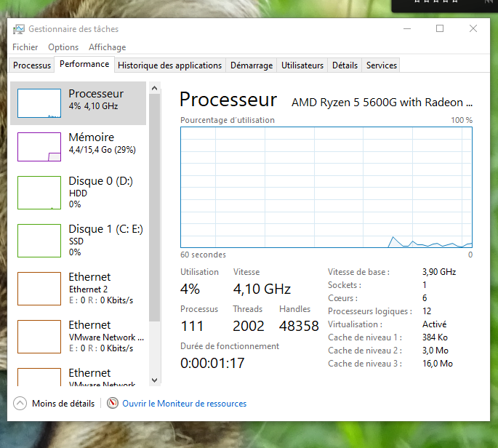Click the sidebar scroll down arrow

click(x=155, y=380)
